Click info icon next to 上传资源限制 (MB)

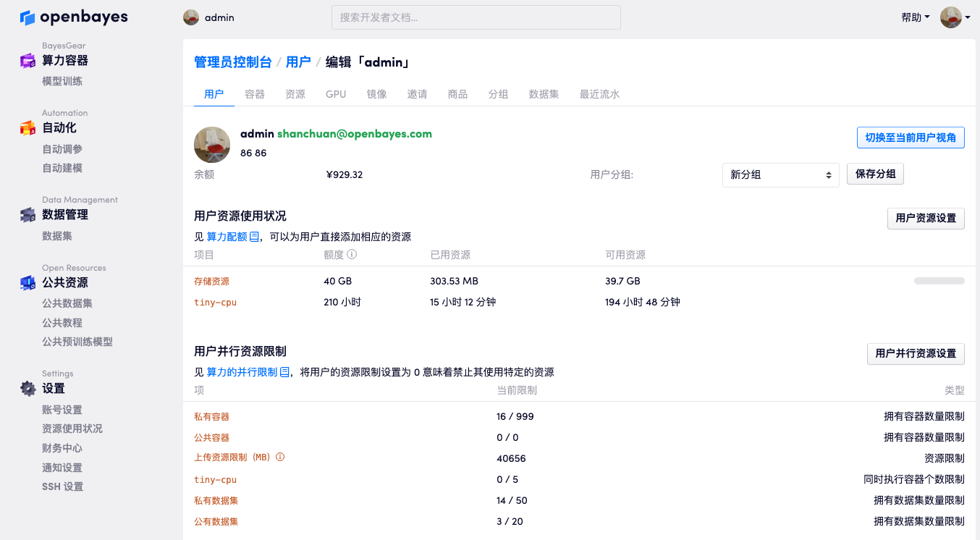(x=280, y=457)
